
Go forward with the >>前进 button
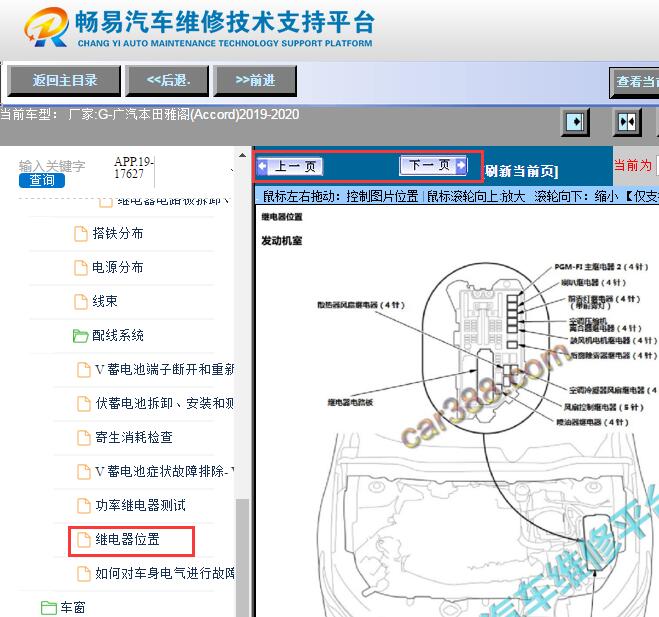point(255,81)
